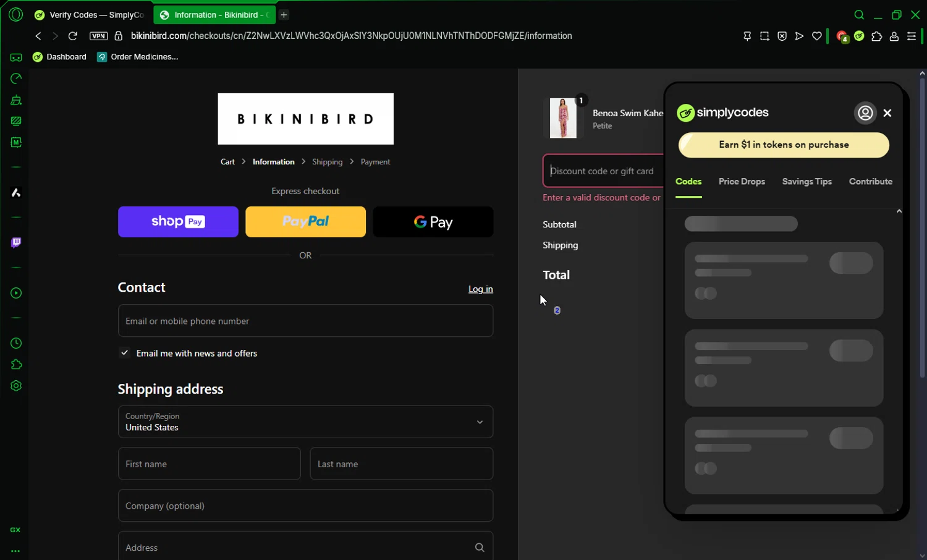This screenshot has height=560, width=927.
Task: Open the Dashboard bookmark
Action: (60, 57)
